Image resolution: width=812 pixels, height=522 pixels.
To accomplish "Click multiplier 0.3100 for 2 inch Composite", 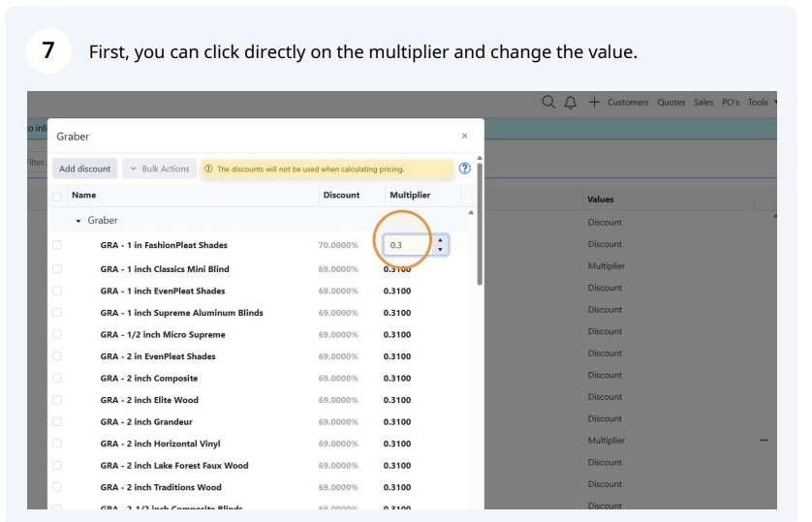I will coord(397,378).
